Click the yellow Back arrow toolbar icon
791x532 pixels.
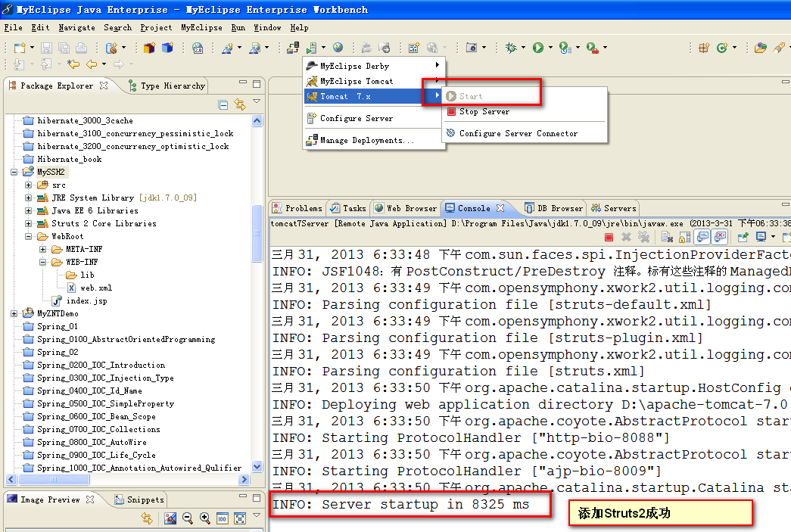click(x=92, y=64)
